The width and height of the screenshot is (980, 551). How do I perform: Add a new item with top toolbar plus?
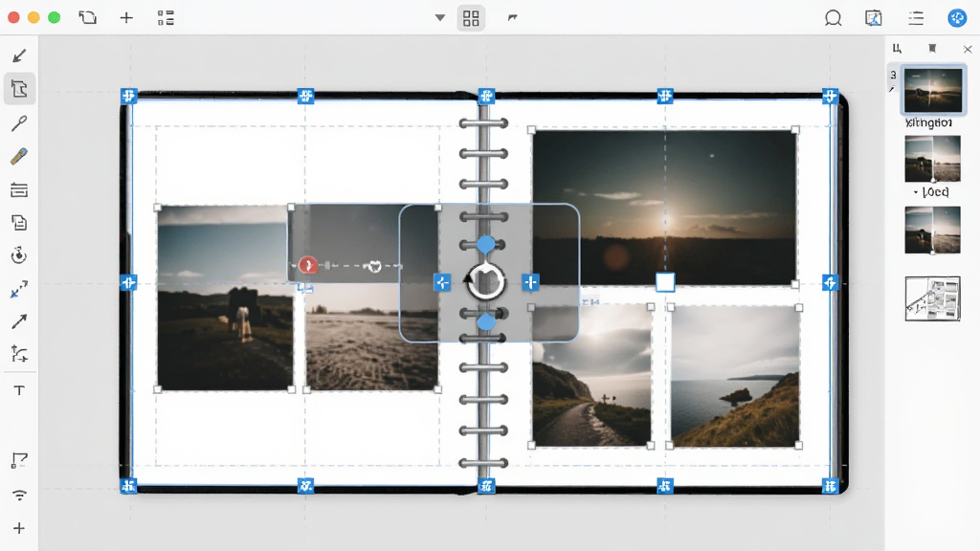coord(126,17)
